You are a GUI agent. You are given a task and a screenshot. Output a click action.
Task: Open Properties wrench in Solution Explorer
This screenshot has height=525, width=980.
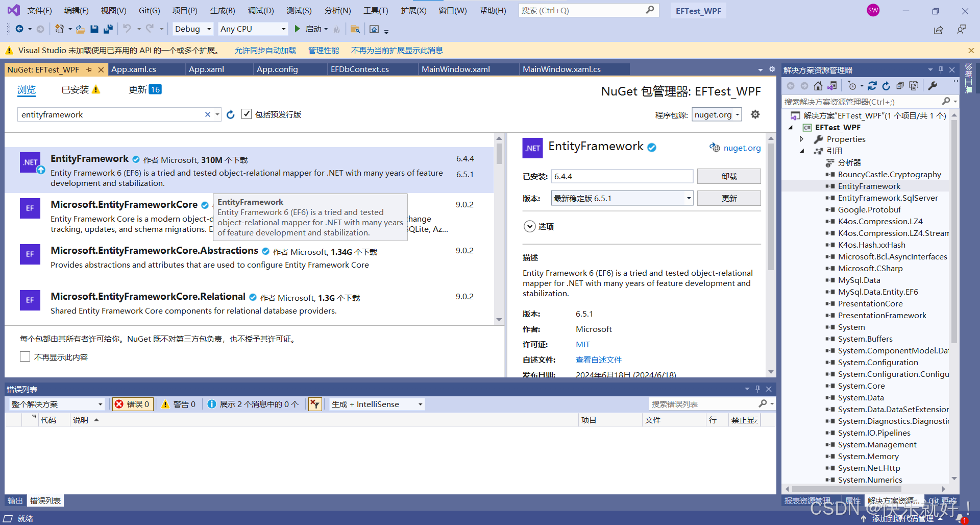coord(933,86)
